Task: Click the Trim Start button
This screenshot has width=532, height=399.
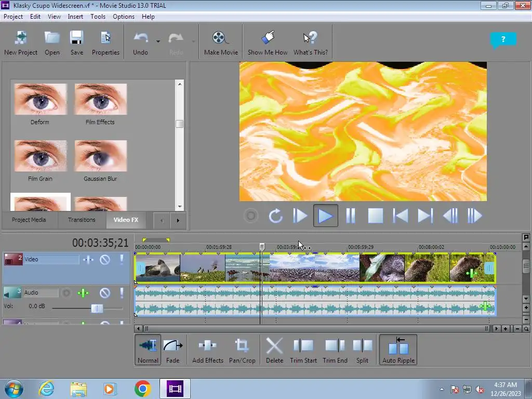Action: (303, 350)
